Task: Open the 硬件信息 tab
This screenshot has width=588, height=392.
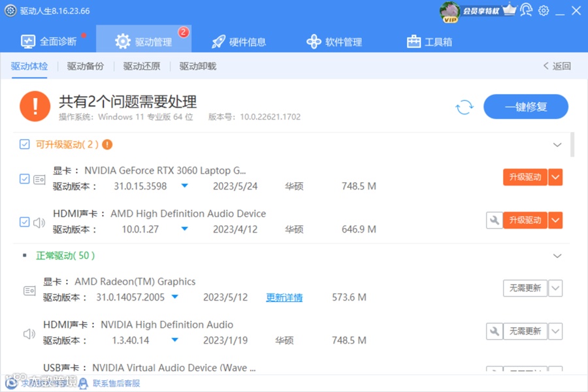Action: point(239,41)
